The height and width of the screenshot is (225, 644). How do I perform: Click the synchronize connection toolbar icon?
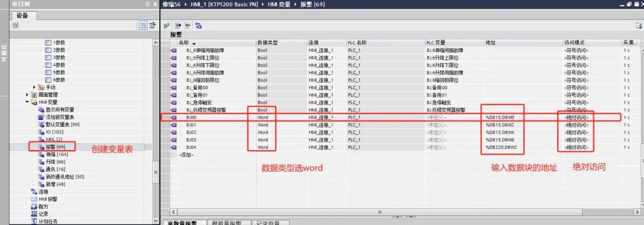click(199, 26)
